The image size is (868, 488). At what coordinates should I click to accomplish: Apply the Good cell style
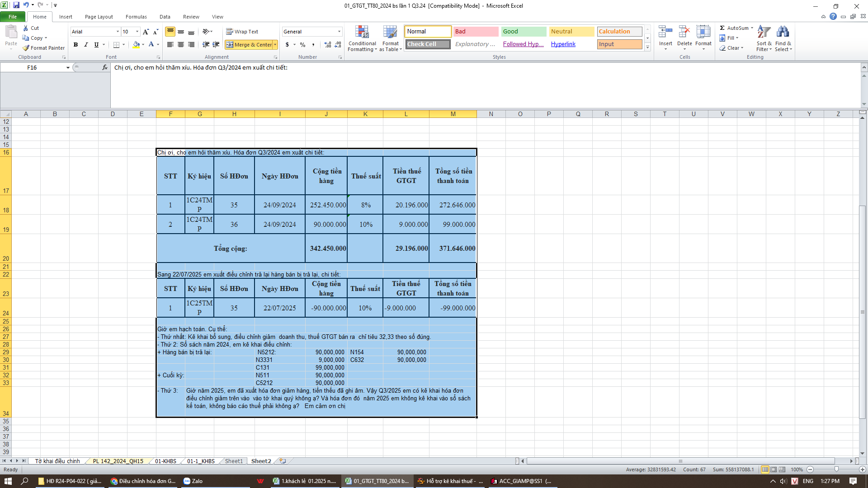pyautogui.click(x=524, y=32)
